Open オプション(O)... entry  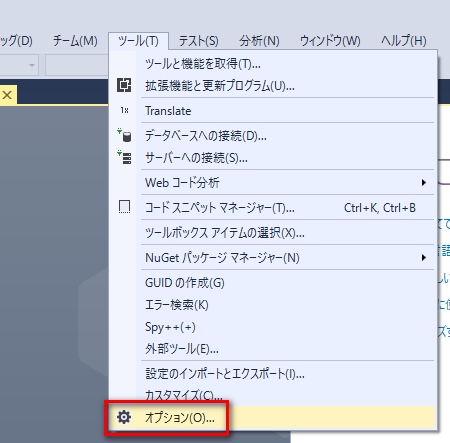(x=273, y=417)
